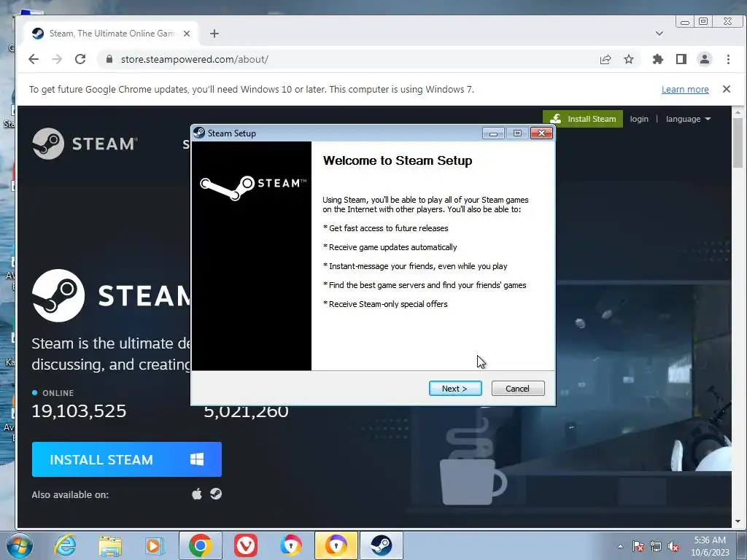Bookmark this tab with star icon
Image resolution: width=747 pixels, height=560 pixels.
[x=629, y=59]
